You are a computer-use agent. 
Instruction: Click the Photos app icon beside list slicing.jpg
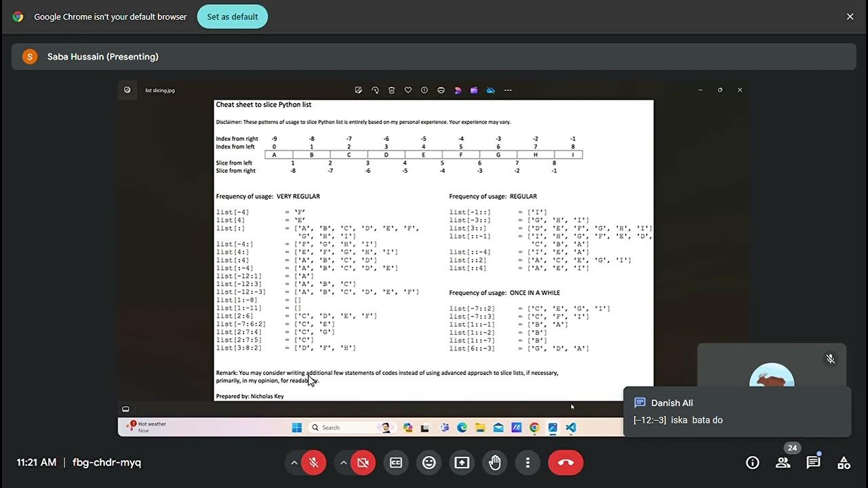(x=127, y=89)
